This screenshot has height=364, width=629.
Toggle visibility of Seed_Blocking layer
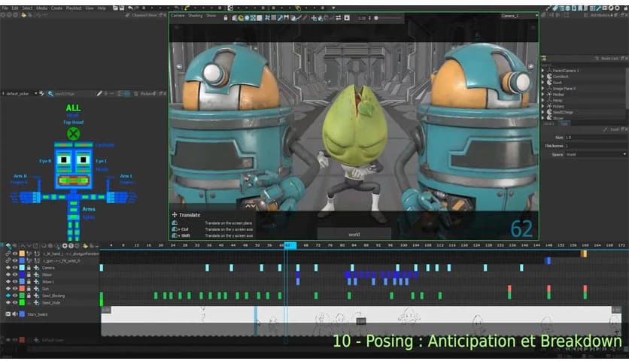15,296
